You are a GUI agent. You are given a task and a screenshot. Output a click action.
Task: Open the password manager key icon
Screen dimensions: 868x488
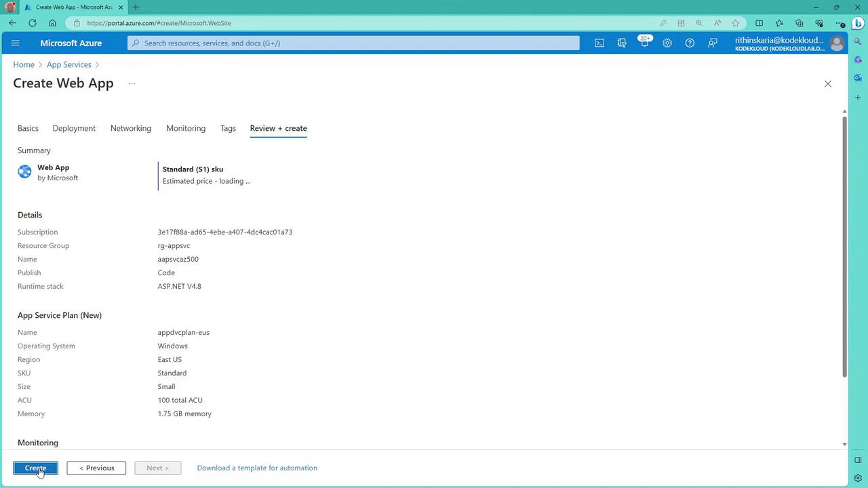click(x=663, y=23)
